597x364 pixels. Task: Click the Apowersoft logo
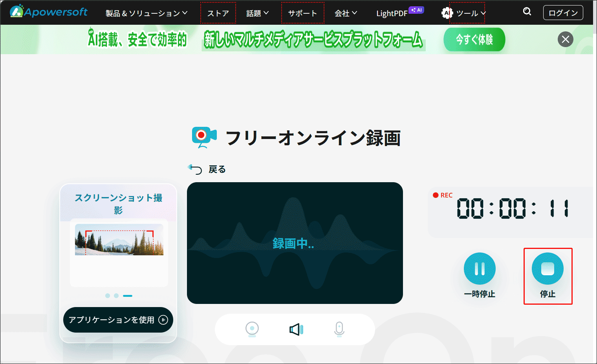pyautogui.click(x=48, y=12)
